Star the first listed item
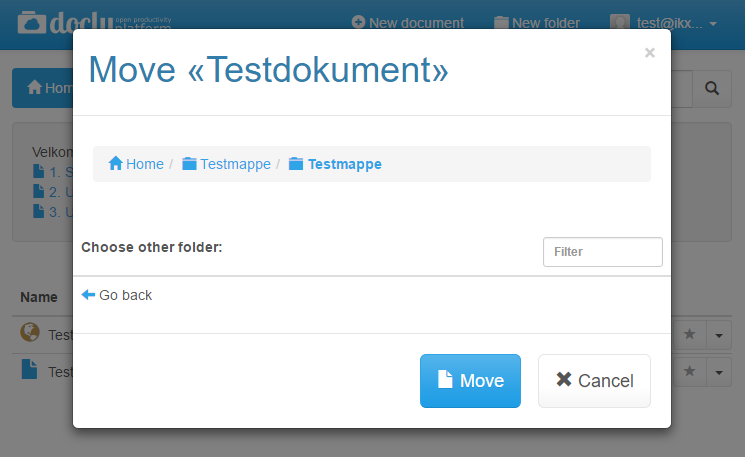The height and width of the screenshot is (457, 745). 689,334
